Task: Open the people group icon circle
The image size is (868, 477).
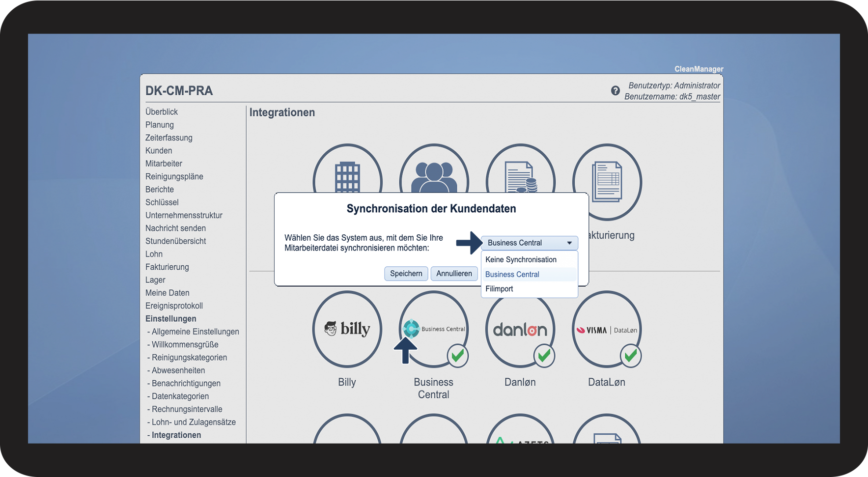Action: pyautogui.click(x=434, y=168)
